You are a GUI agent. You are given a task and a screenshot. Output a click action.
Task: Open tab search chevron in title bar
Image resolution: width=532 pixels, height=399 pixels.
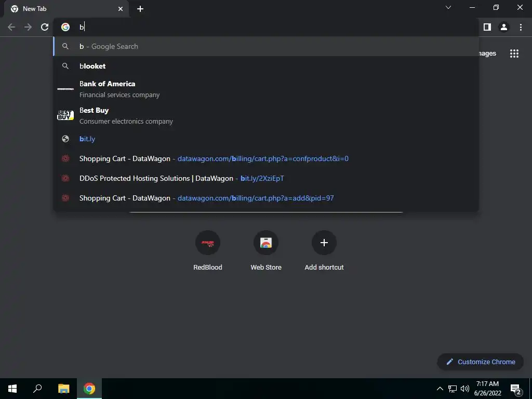448,7
